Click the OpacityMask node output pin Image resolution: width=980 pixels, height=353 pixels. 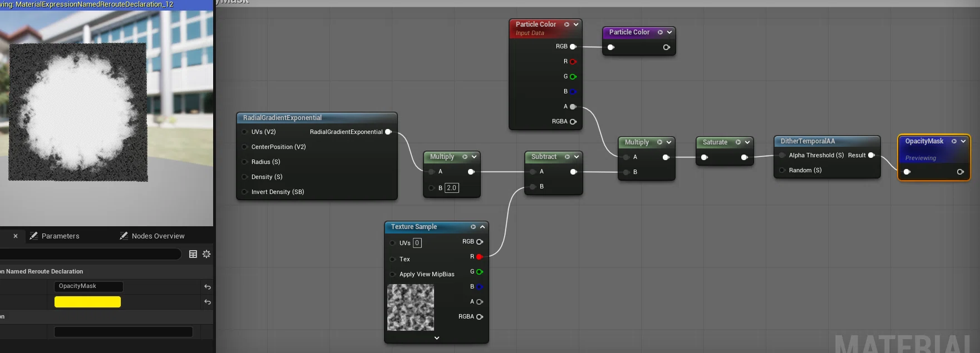click(960, 172)
